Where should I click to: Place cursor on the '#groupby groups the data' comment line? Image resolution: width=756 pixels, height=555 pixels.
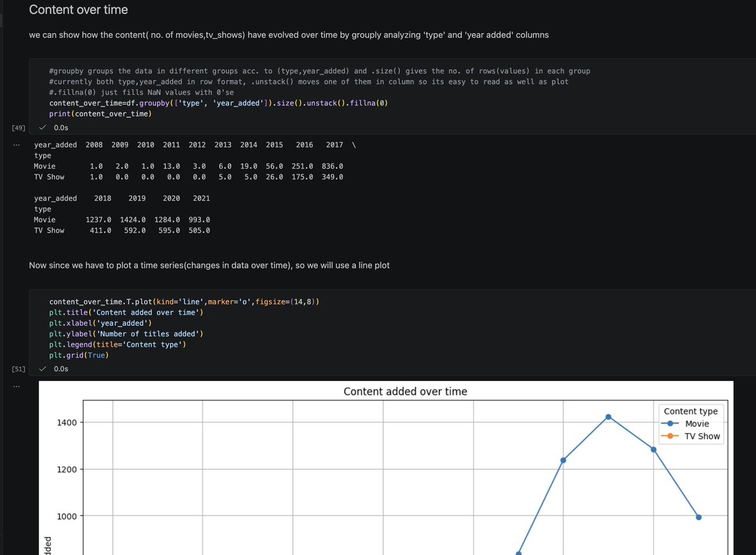pos(319,71)
